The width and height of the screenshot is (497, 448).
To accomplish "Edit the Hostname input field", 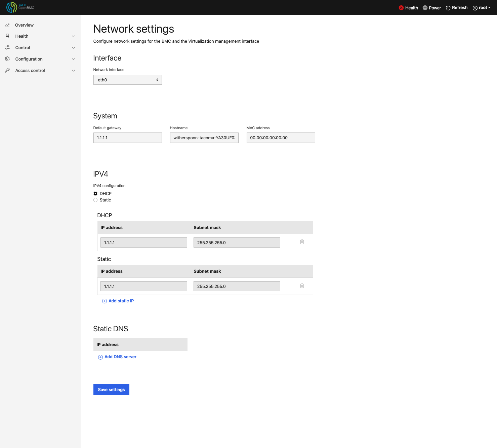I will click(204, 138).
